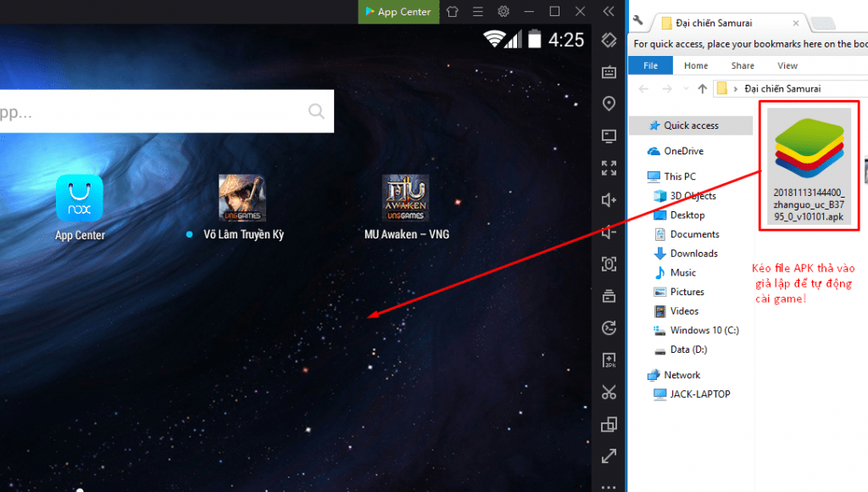Select This PC in navigation pane
The width and height of the screenshot is (868, 492).
(680, 176)
